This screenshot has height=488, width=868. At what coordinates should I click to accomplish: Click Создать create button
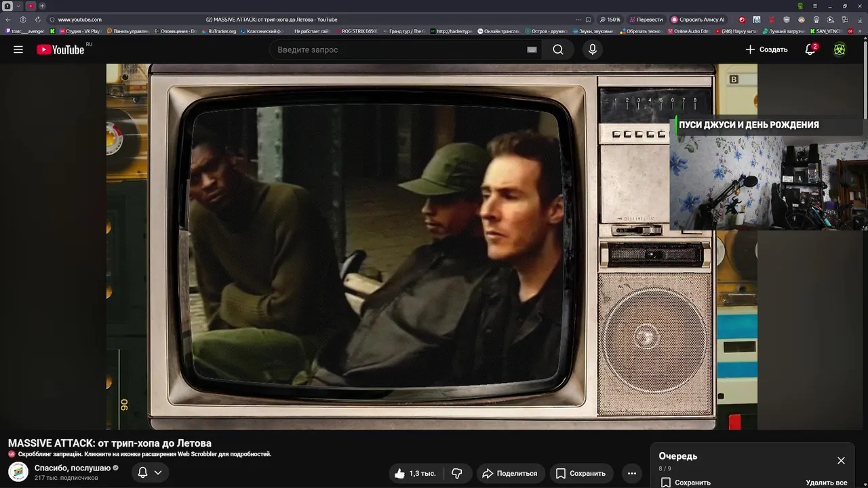766,49
